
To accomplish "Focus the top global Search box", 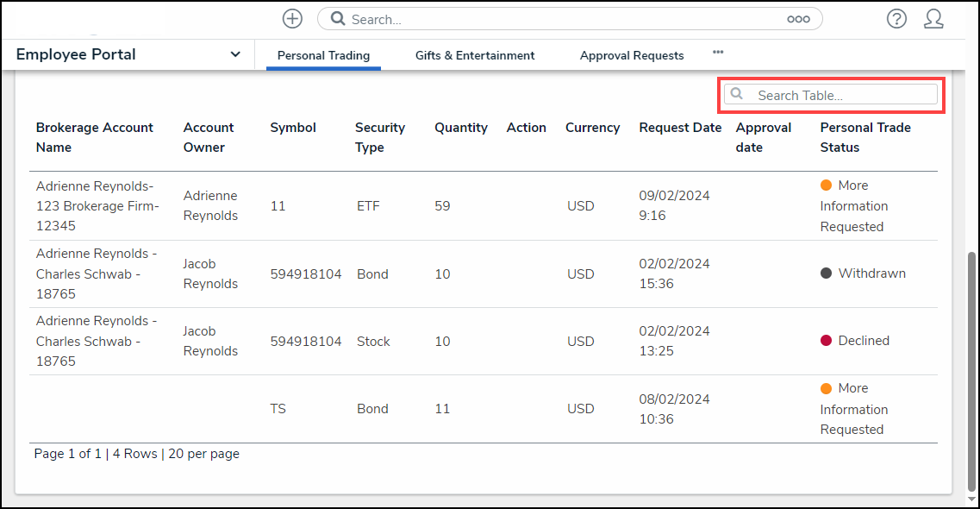I will (x=560, y=19).
